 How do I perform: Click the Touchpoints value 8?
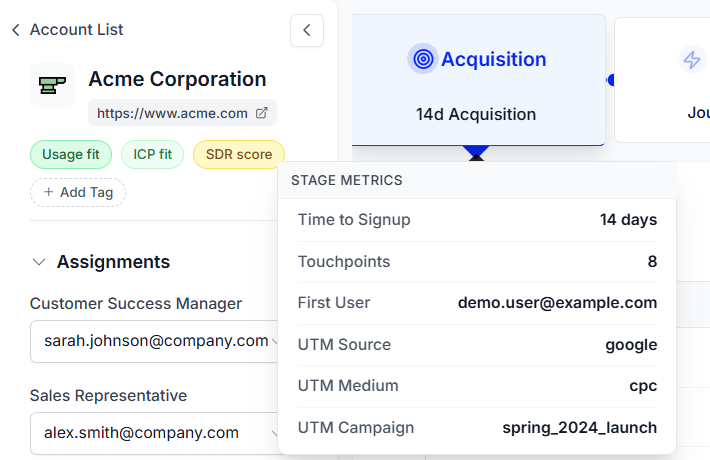(652, 261)
